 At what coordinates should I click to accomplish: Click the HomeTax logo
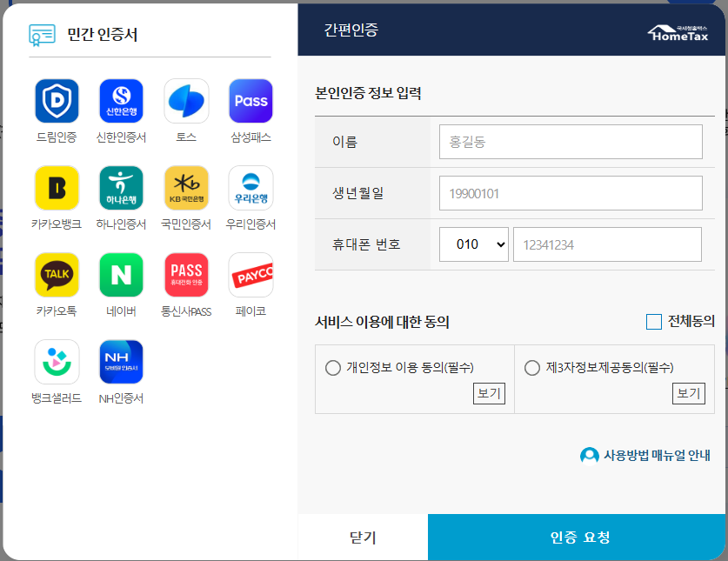[678, 33]
